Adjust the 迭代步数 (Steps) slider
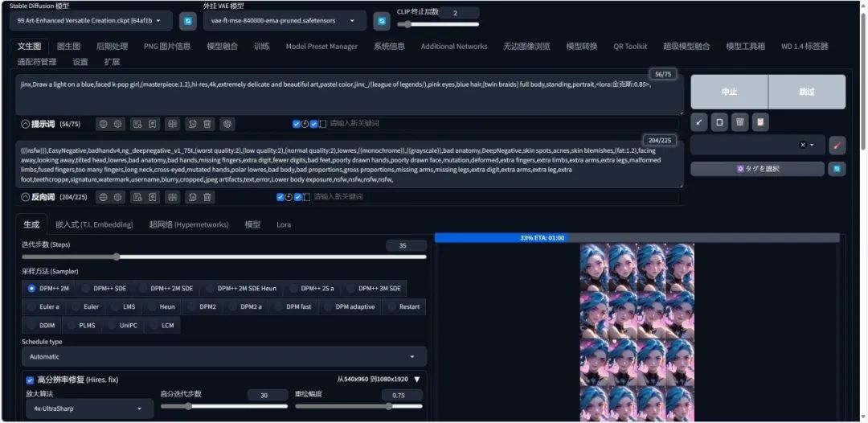868x423 pixels. click(x=224, y=257)
